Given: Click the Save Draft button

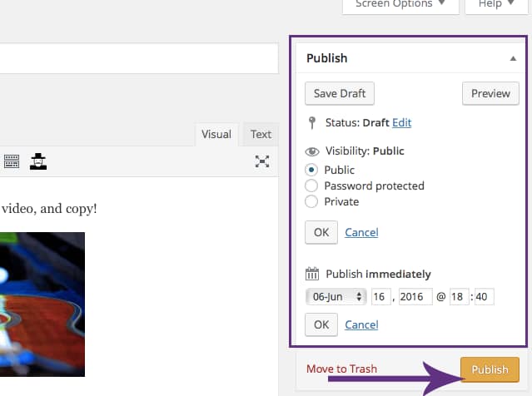Looking at the screenshot, I should coord(340,93).
